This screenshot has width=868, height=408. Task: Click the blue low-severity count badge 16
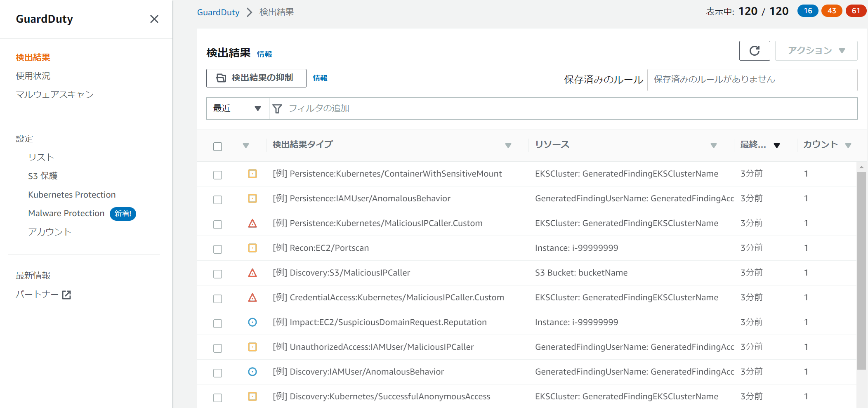807,11
